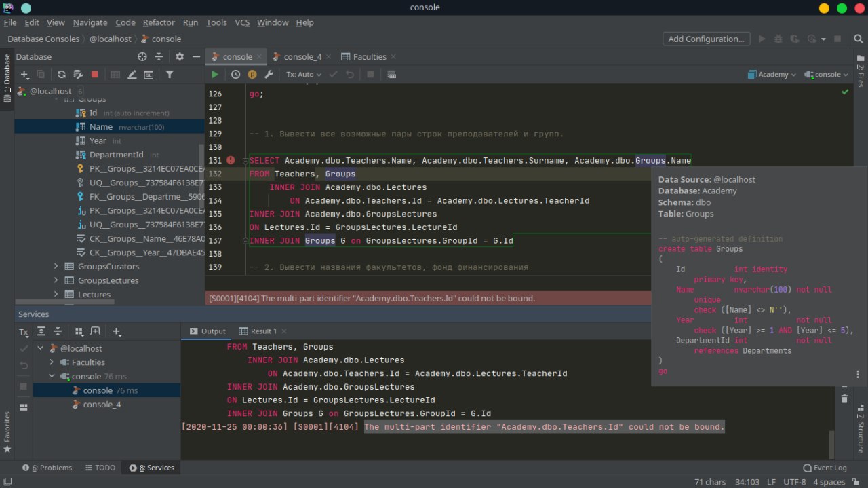Click the Add Configuration button

(706, 39)
